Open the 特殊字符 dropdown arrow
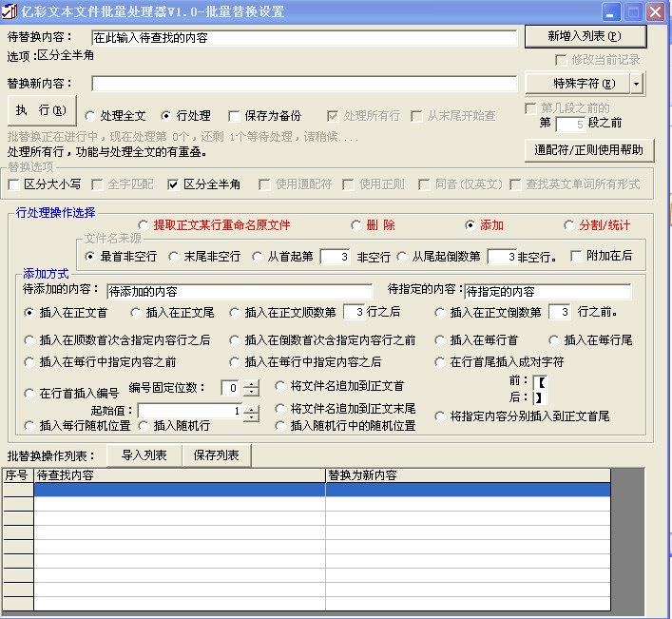The width and height of the screenshot is (672, 619). coord(637,84)
